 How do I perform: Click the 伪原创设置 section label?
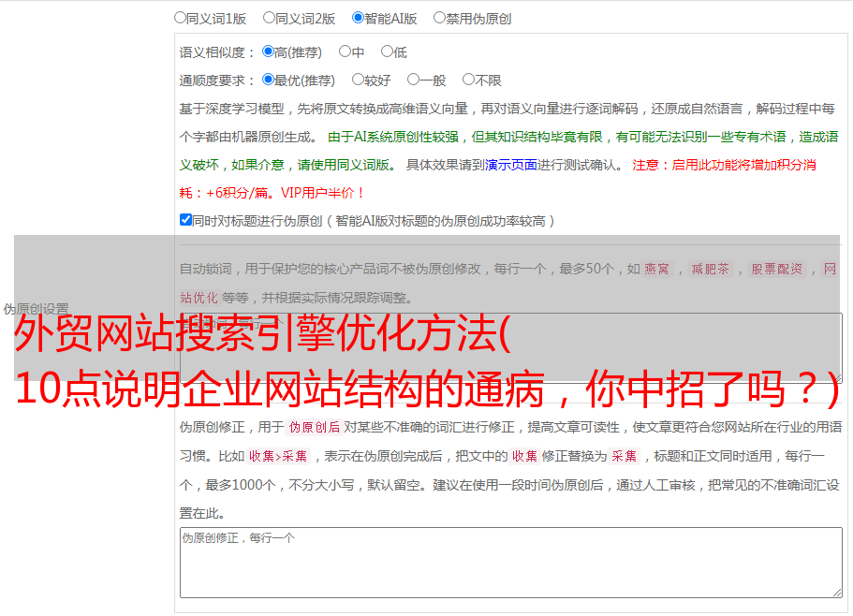click(36, 309)
